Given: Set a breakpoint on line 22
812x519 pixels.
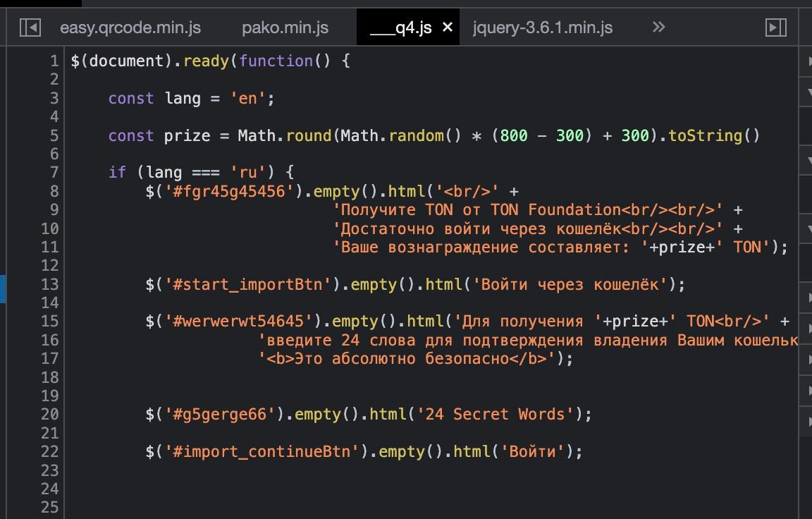Looking at the screenshot, I should [50, 452].
